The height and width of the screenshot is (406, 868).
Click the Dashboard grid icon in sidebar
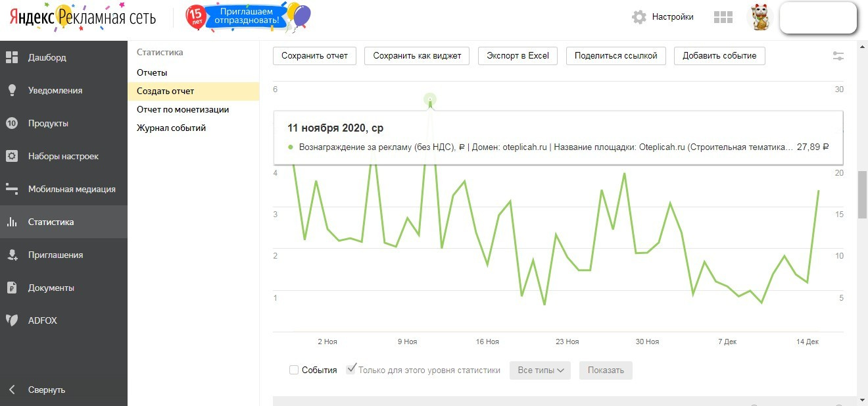coord(12,57)
